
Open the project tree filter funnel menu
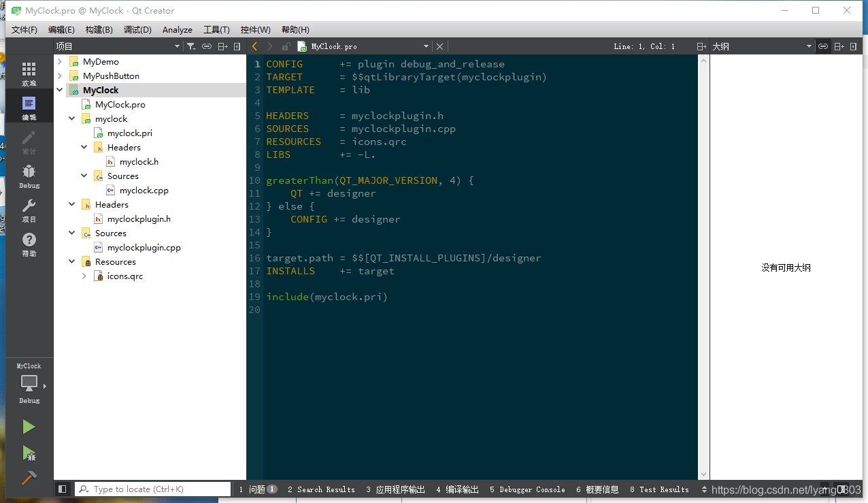[x=192, y=46]
